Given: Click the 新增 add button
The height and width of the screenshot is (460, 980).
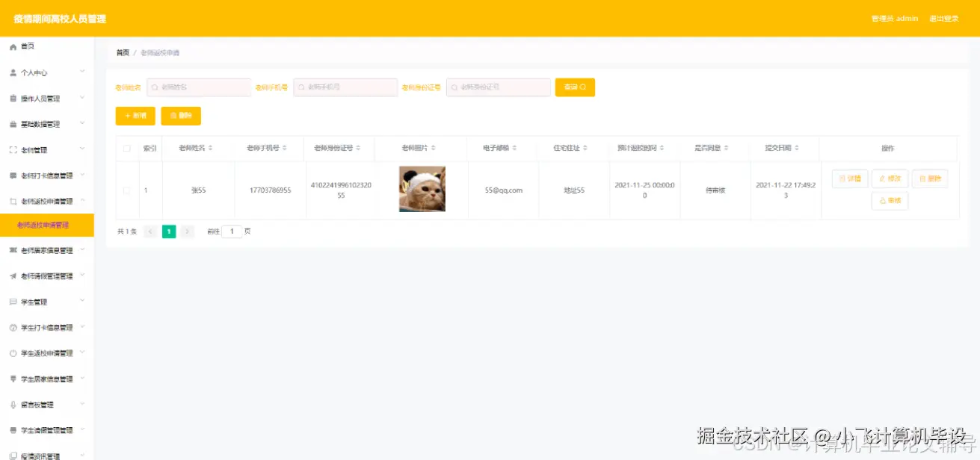Looking at the screenshot, I should pos(135,116).
